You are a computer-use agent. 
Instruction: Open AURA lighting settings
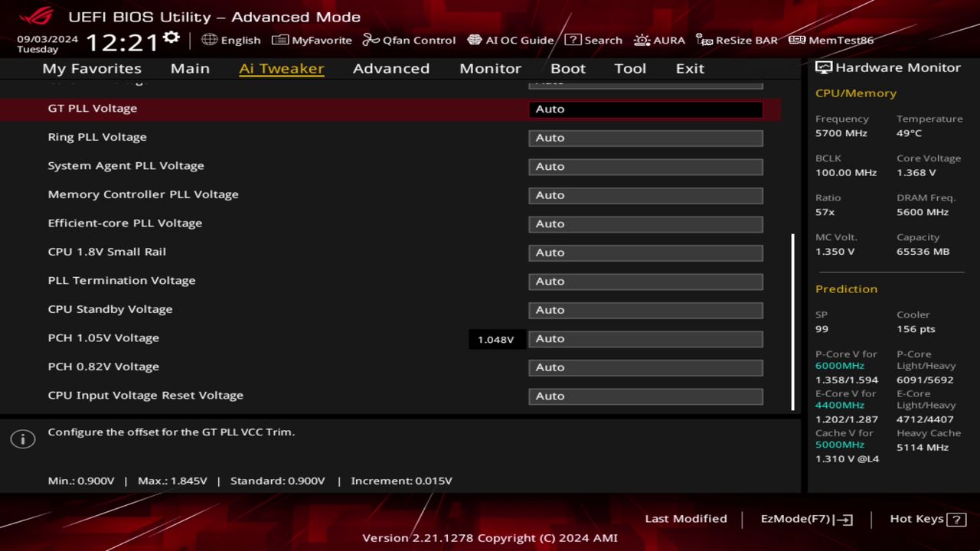(659, 40)
